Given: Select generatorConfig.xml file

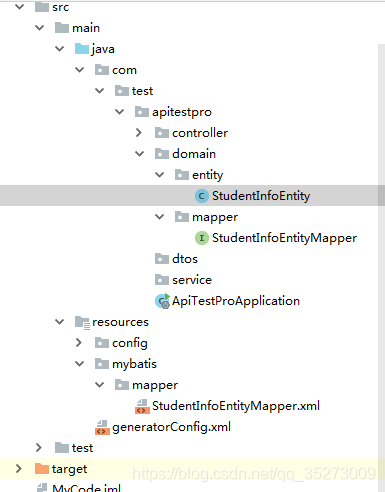Looking at the screenshot, I should click(x=171, y=427).
